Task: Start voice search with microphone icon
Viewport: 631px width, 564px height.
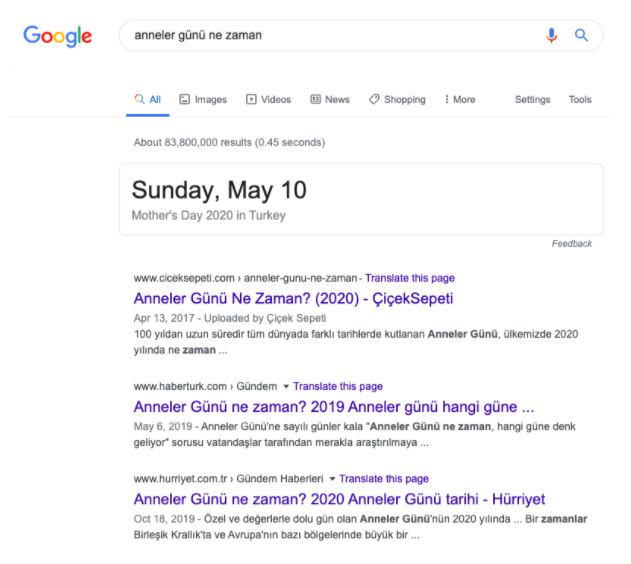Action: (x=551, y=35)
